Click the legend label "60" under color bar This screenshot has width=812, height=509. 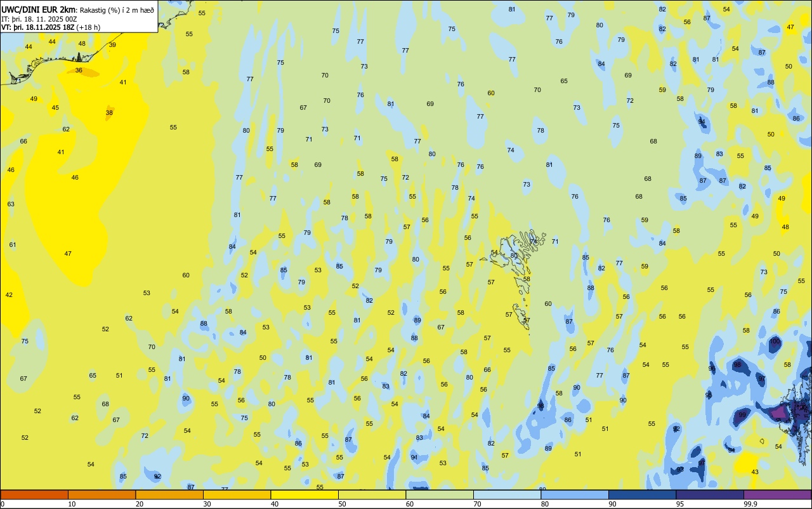(x=410, y=504)
